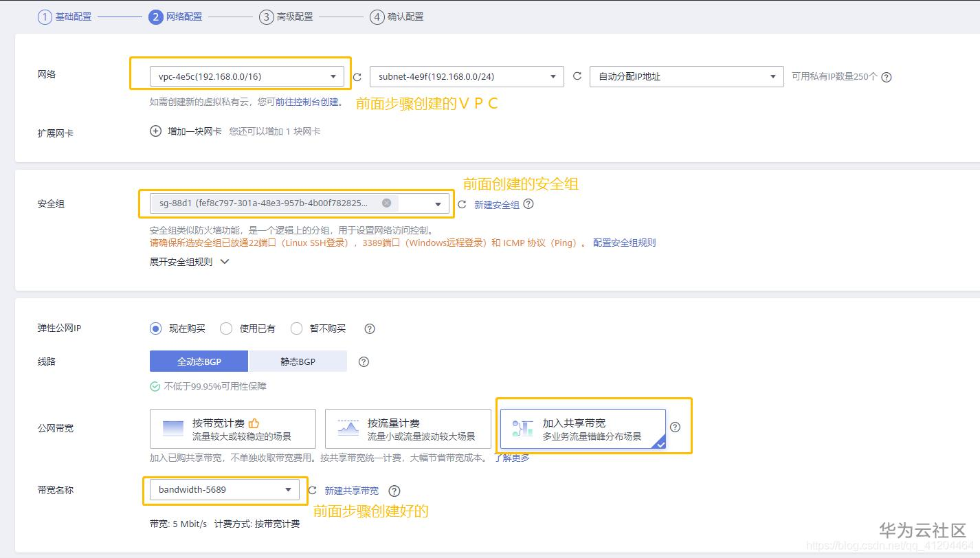980x558 pixels.
Task: Remove the sg-88d1 security group tag
Action: click(387, 203)
